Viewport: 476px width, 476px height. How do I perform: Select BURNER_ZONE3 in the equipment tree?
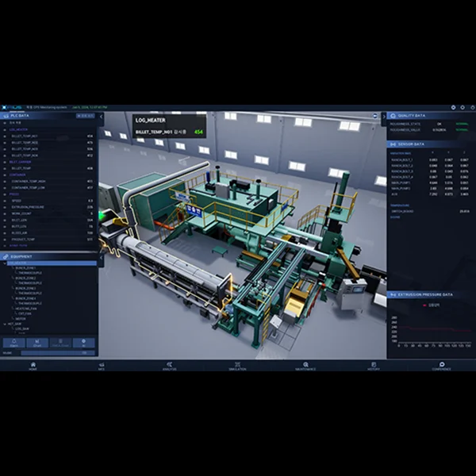25,289
